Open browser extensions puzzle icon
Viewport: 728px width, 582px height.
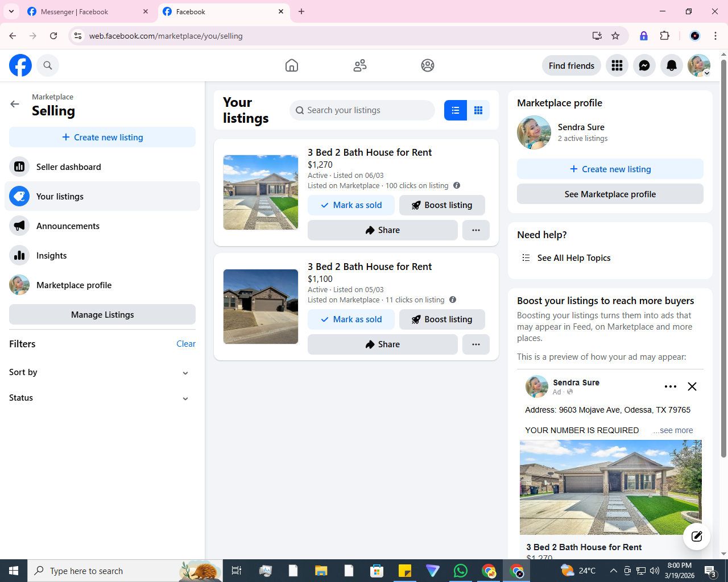click(664, 36)
